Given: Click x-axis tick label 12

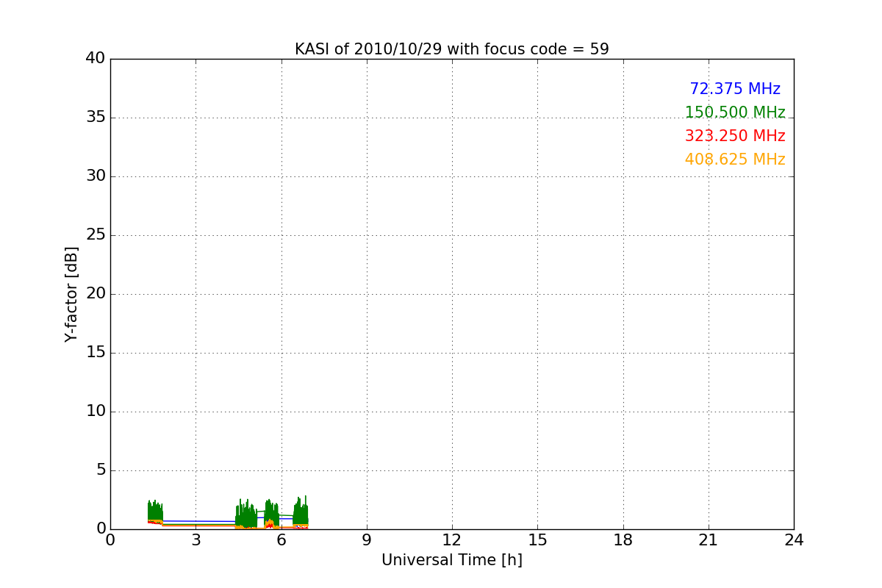Looking at the screenshot, I should [452, 540].
